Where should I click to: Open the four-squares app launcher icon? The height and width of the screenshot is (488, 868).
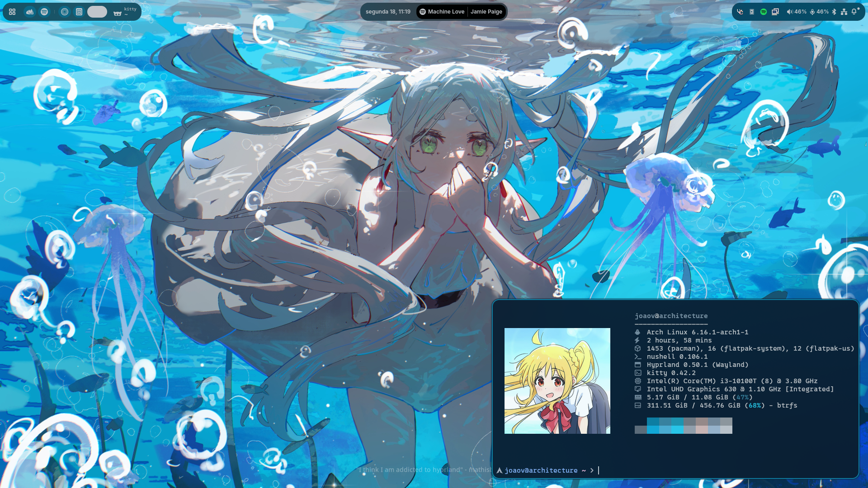[x=12, y=12]
